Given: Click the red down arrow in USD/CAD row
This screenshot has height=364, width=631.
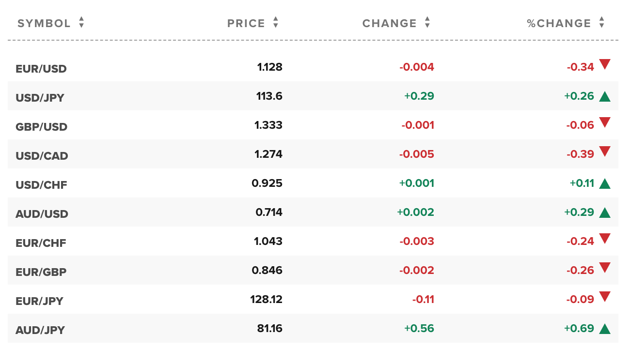Looking at the screenshot, I should click(604, 151).
